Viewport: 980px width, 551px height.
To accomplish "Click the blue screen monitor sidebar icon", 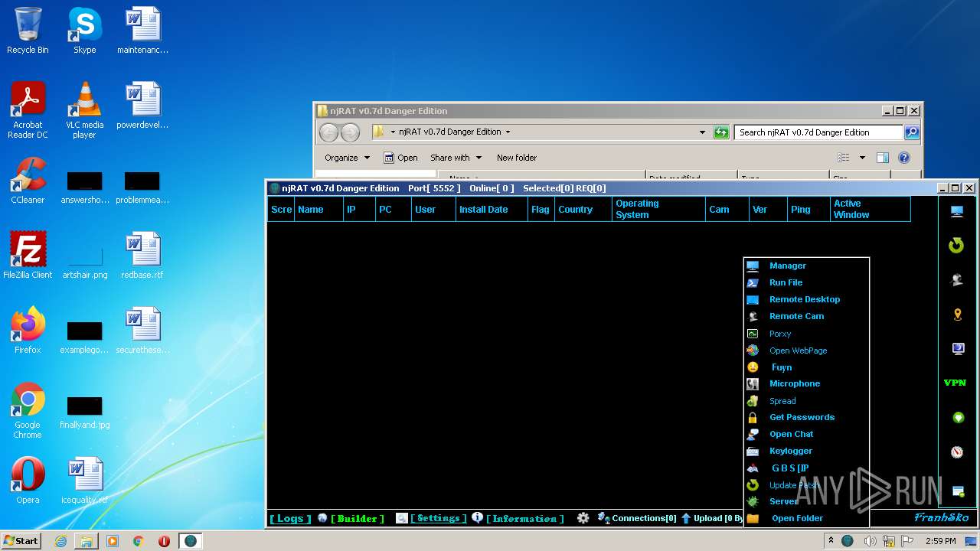I will coord(957,349).
